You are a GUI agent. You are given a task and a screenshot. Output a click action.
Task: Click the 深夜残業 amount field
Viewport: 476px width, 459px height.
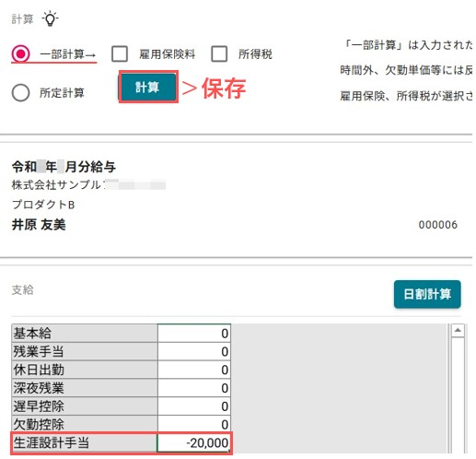194,388
